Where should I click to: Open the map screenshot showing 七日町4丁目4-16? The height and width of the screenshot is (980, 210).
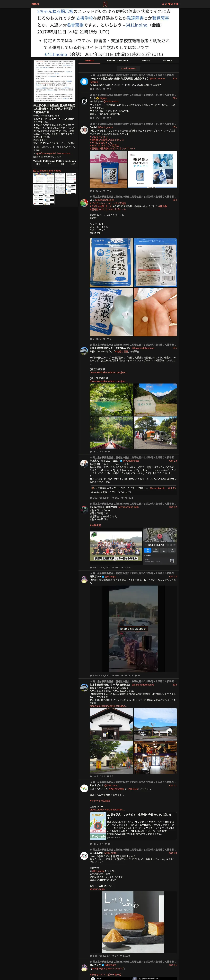(x=160, y=546)
